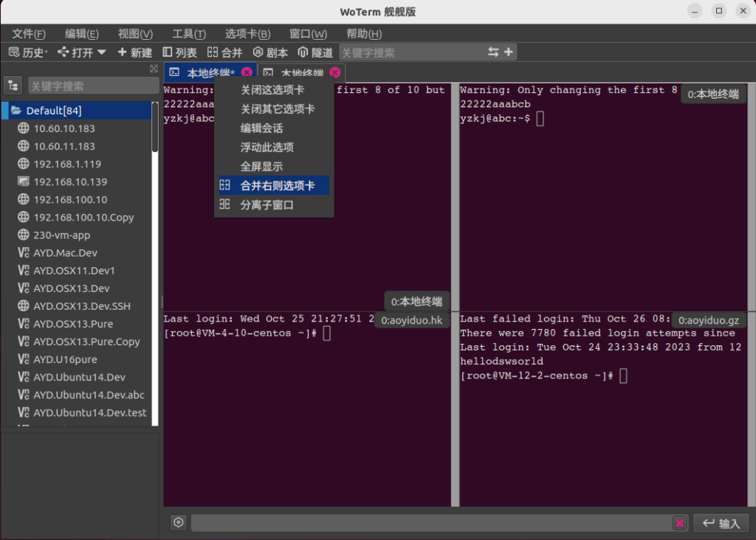The image size is (756, 540).
Task: Clear command input with pink X
Action: pos(679,523)
